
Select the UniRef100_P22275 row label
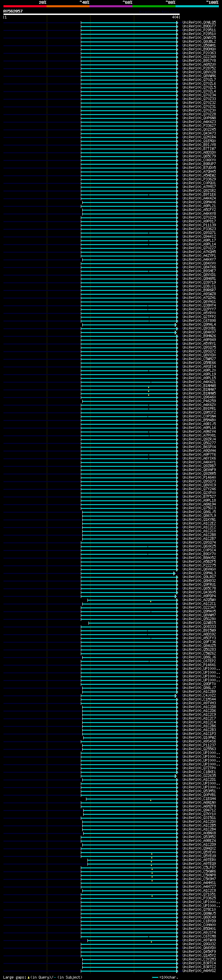point(199,565)
